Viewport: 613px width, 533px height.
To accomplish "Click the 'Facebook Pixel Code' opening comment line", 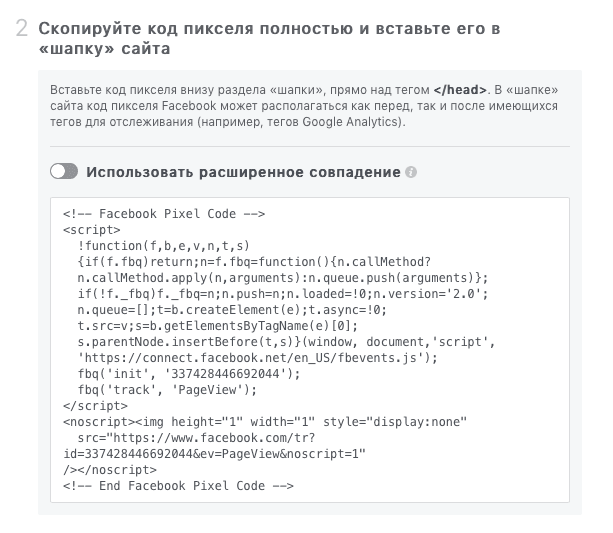I will (164, 214).
